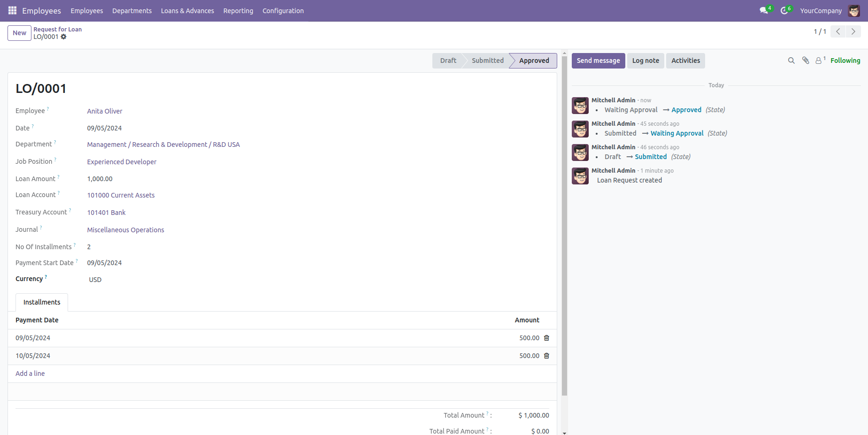Search messages with the magnifier icon
Image resolution: width=868 pixels, height=435 pixels.
point(791,61)
